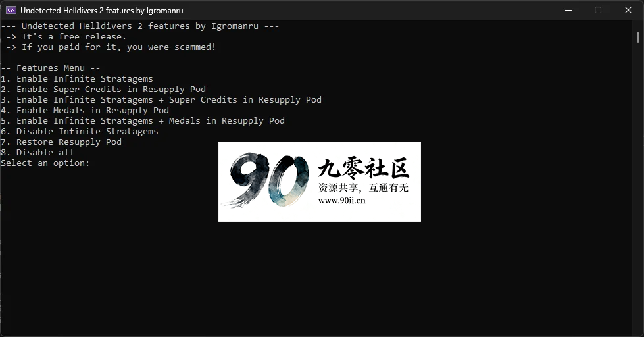Screen dimensions: 644x337
Task: Click the window title text 'Undetected Helldivers 2 features by Igromanru'
Action: tap(102, 11)
